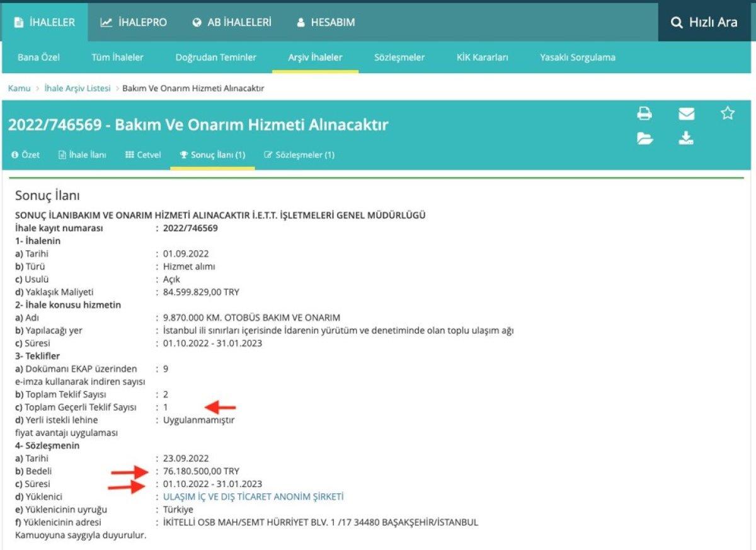Click the envelope email icon
756x550 pixels.
686,114
